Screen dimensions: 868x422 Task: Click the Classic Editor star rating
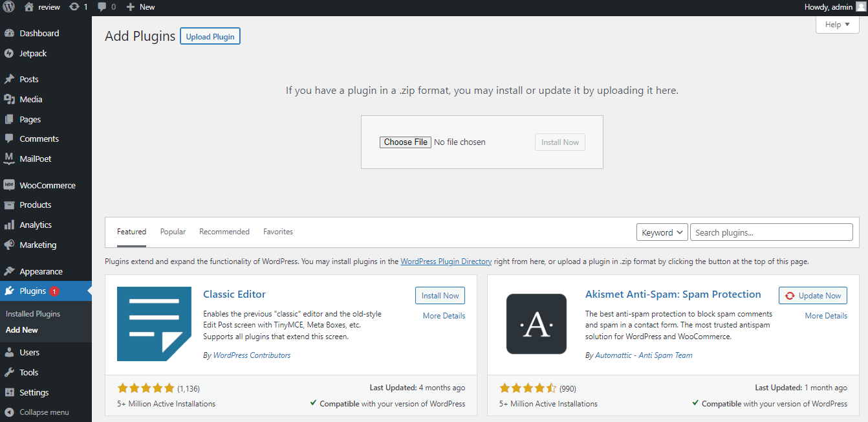pos(146,388)
